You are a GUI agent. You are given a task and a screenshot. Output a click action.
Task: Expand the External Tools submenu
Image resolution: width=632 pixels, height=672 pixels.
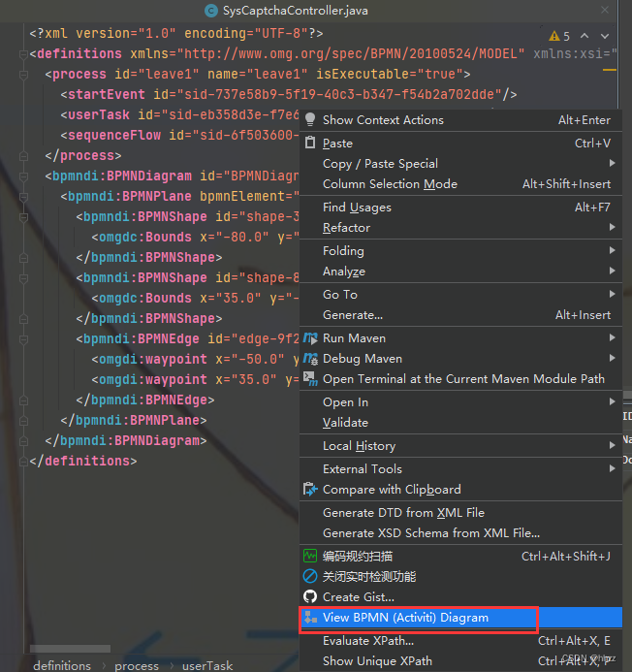(460, 469)
